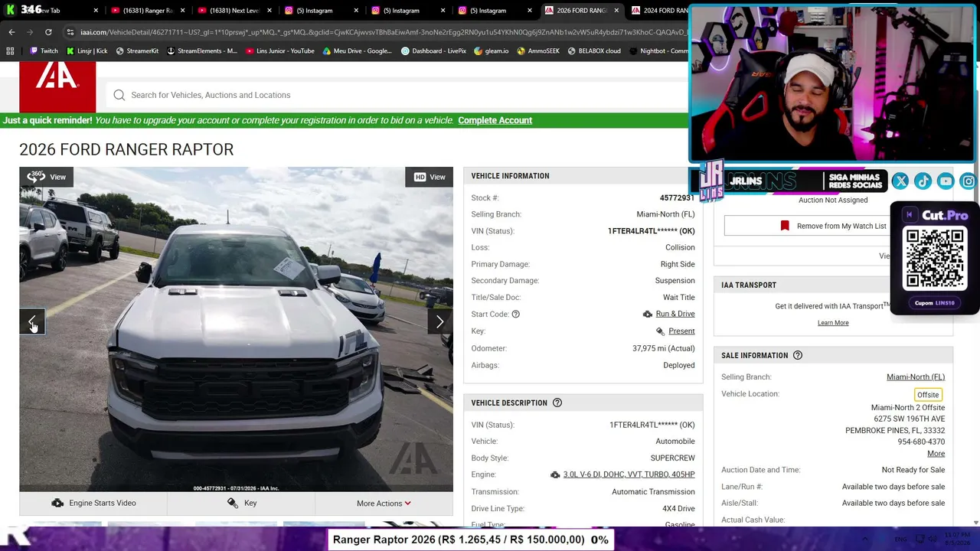Open the Meu Drive Google bookmark
This screenshot has width=980, height=551.
tap(357, 51)
